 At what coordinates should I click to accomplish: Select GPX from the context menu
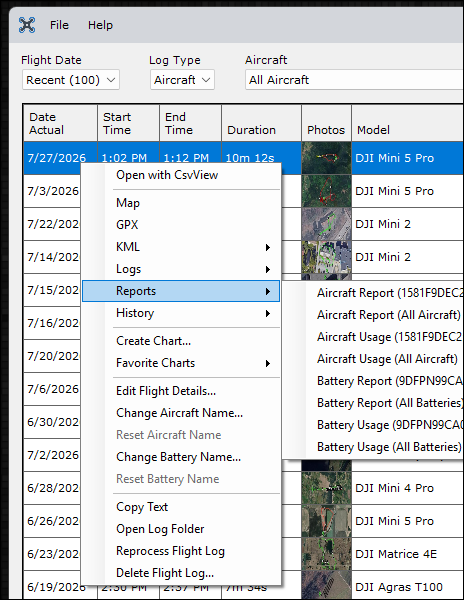[181, 225]
